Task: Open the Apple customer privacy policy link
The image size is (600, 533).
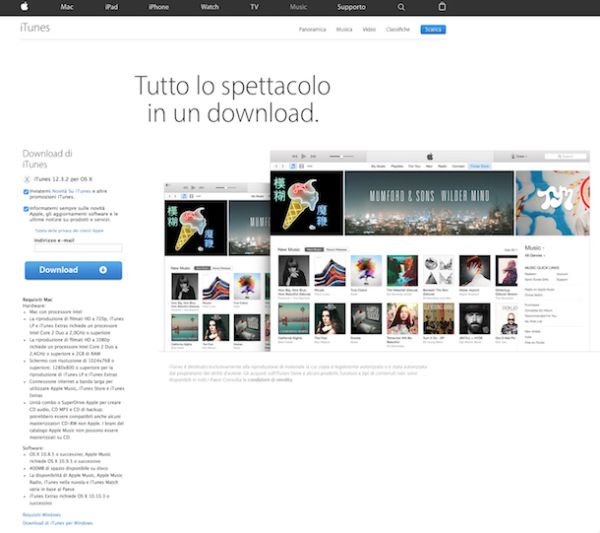Action: (x=62, y=231)
